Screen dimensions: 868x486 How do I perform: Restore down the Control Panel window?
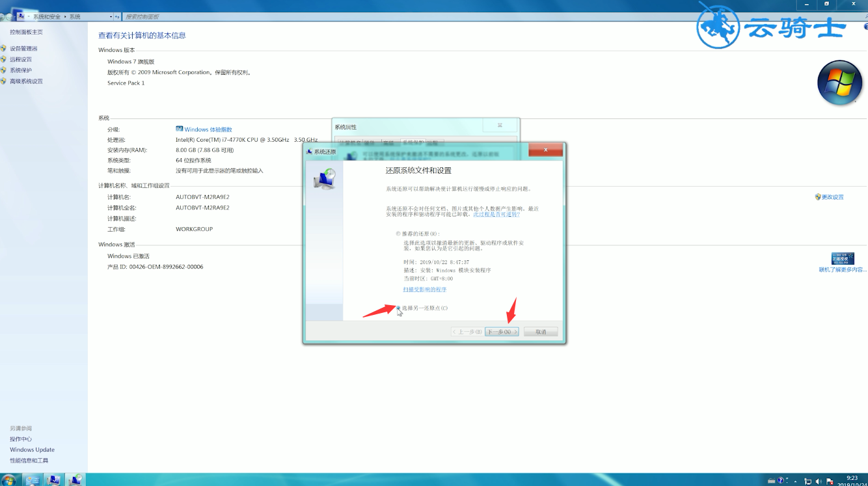(826, 4)
